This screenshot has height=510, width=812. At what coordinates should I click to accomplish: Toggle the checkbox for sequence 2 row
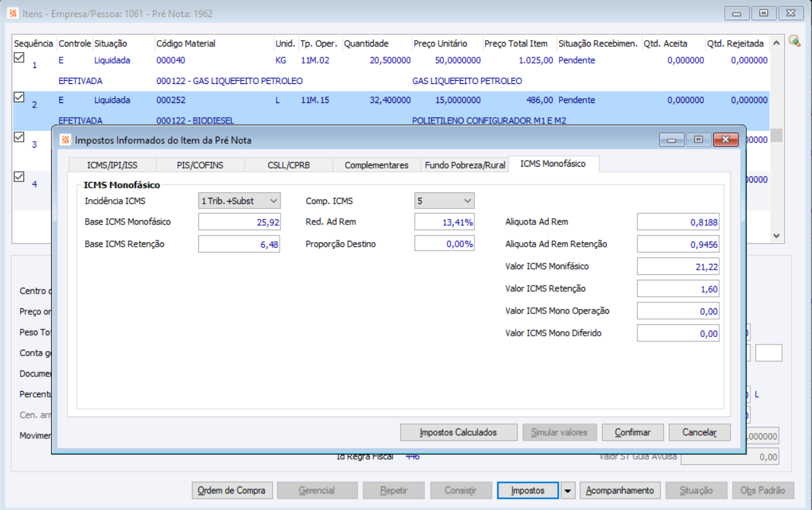click(x=19, y=97)
